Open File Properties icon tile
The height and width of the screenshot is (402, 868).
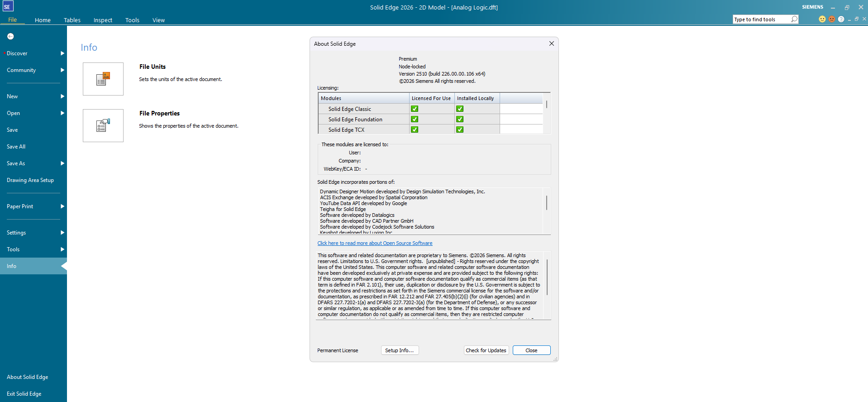coord(103,125)
